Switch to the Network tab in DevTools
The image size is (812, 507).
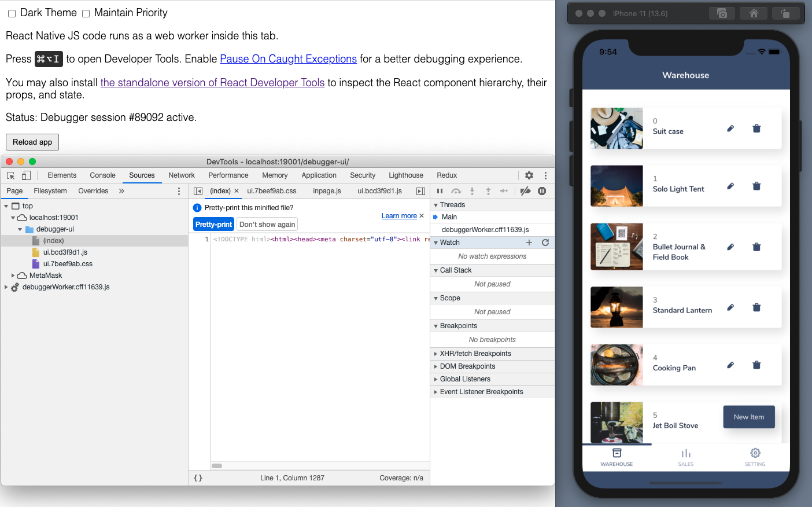pos(181,175)
